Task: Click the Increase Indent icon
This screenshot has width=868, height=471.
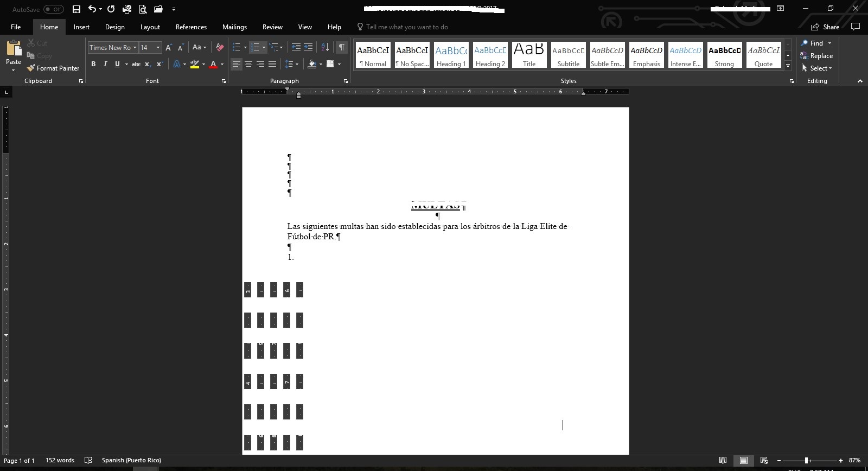Action: pos(308,47)
